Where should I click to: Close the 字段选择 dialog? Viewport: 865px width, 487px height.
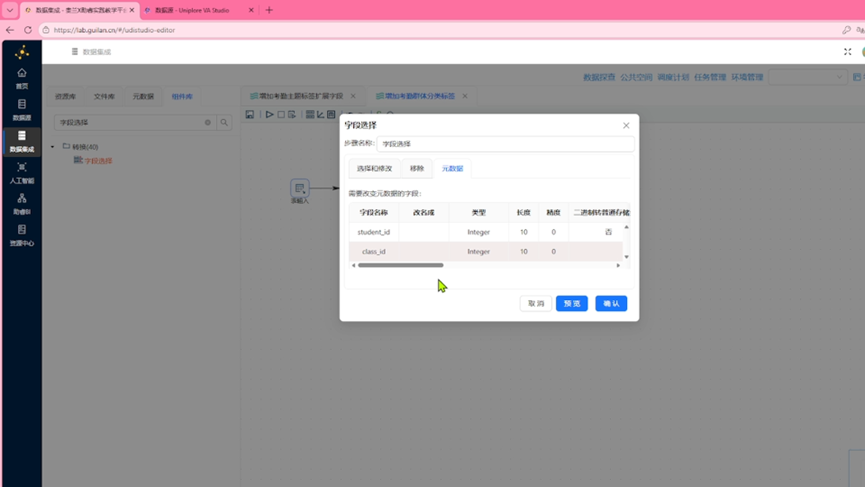click(x=626, y=125)
